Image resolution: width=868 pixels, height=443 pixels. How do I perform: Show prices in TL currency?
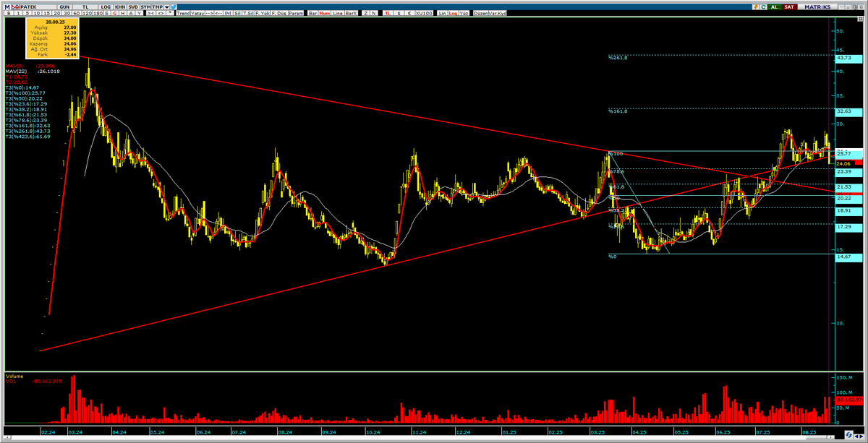(388, 13)
